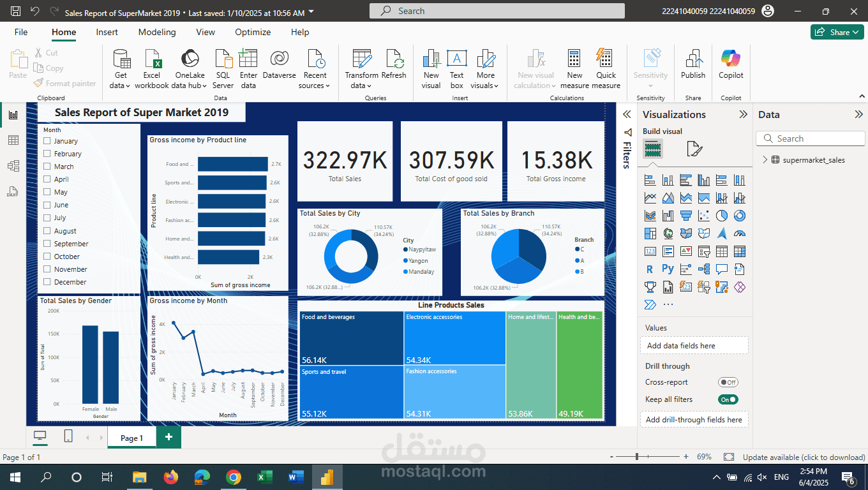This screenshot has width=868, height=490.
Task: Switch to mobile layout view
Action: tap(68, 436)
